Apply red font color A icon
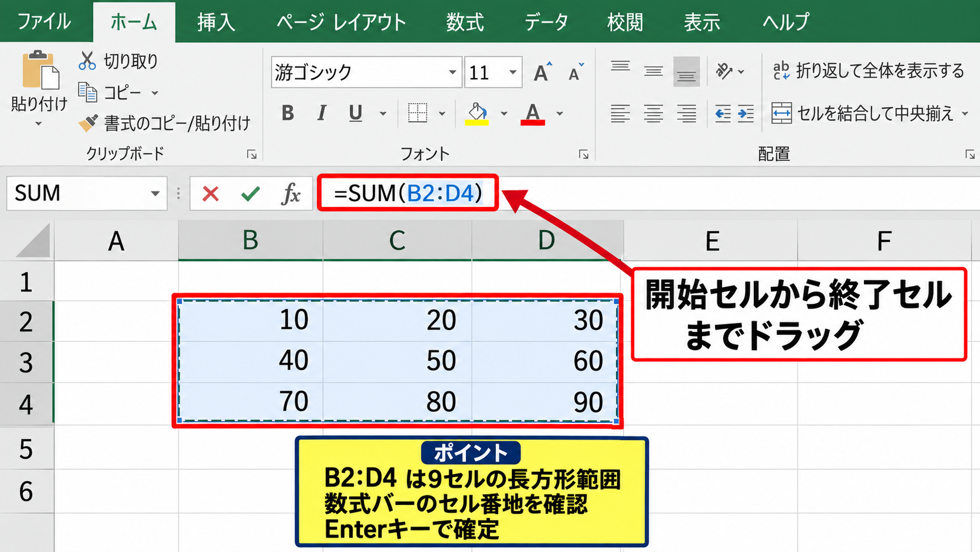Screen dimensions: 980x552 [x=532, y=113]
